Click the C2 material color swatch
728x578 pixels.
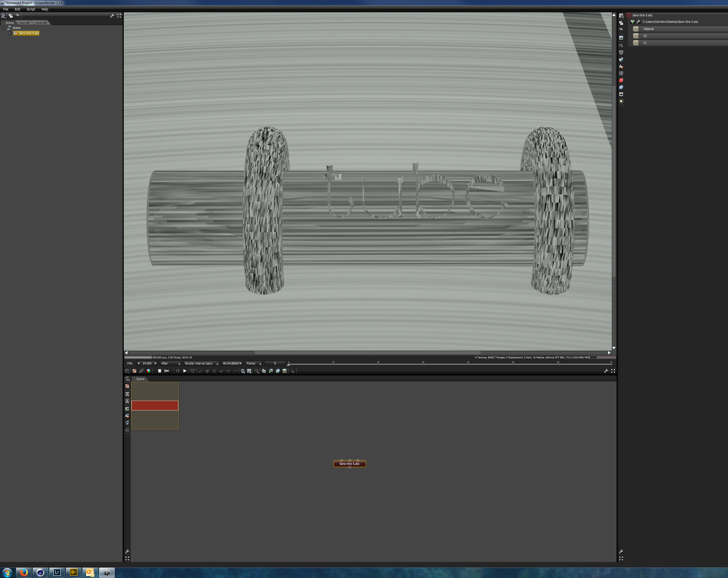click(636, 36)
